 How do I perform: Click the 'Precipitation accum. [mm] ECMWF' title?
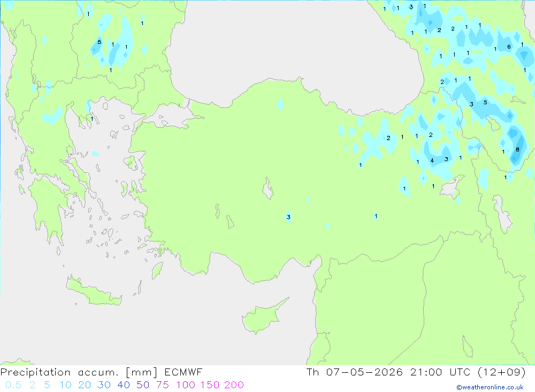tap(101, 372)
